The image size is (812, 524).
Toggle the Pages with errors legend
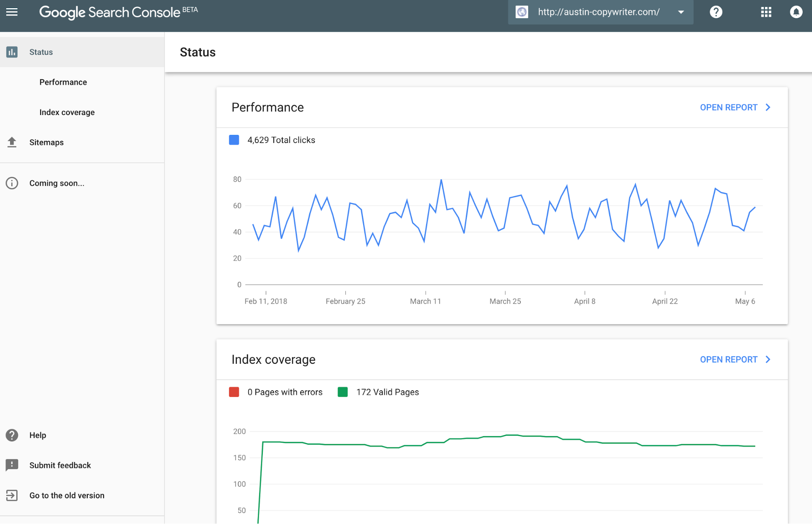click(234, 392)
